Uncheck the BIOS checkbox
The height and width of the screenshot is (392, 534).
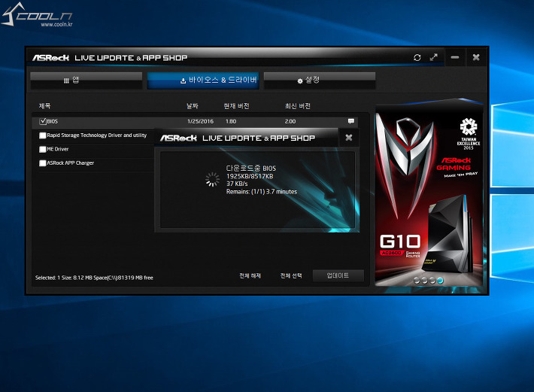43,121
